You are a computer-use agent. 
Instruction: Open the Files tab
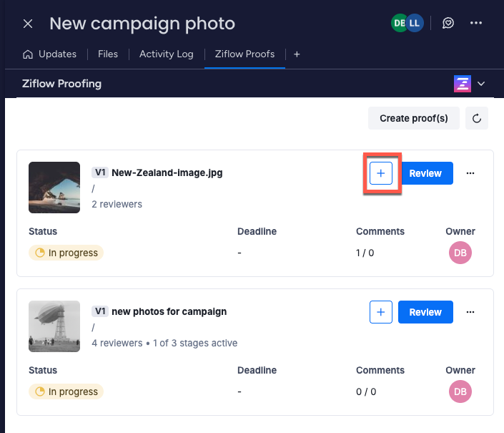coord(108,54)
